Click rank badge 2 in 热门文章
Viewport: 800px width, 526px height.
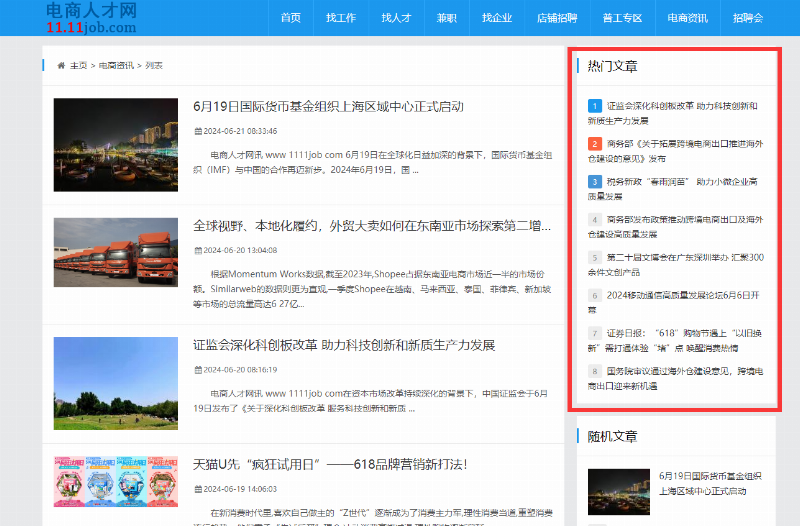click(594, 143)
